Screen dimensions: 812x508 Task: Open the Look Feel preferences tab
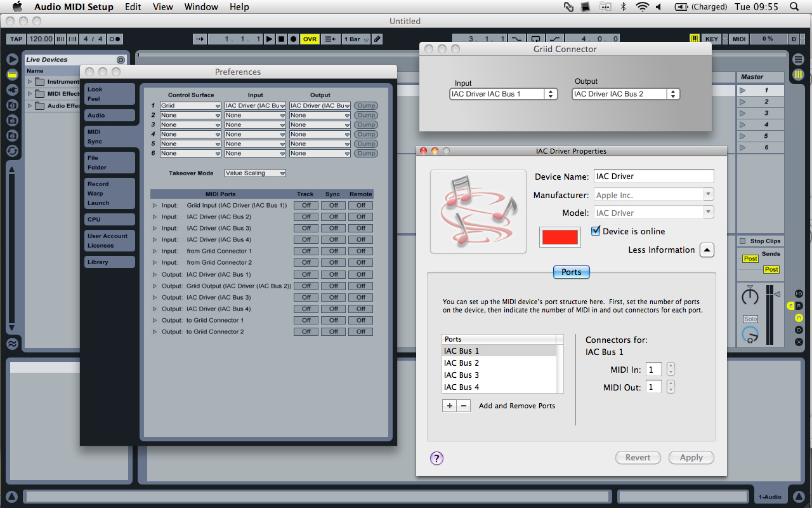(110, 94)
